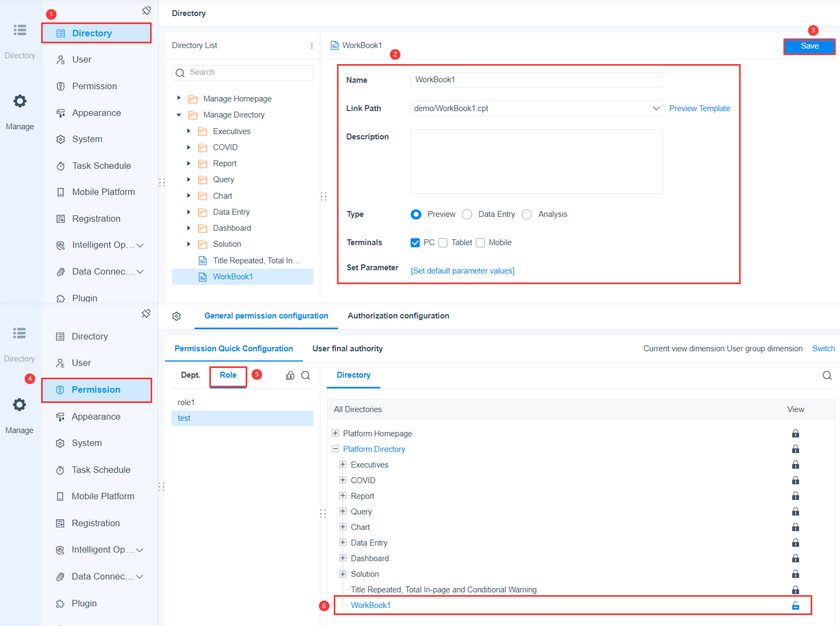Select the Data Entry type radio
Screen dimensions: 840x626
[467, 214]
